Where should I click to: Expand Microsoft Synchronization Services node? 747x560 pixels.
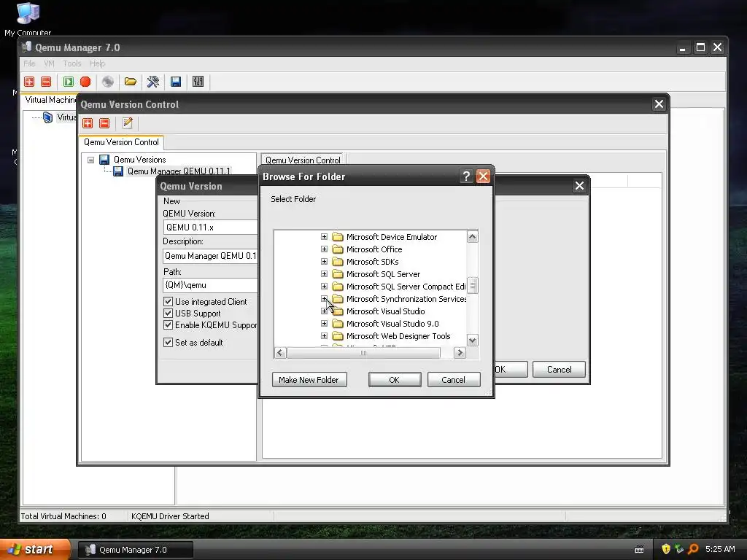pos(324,298)
